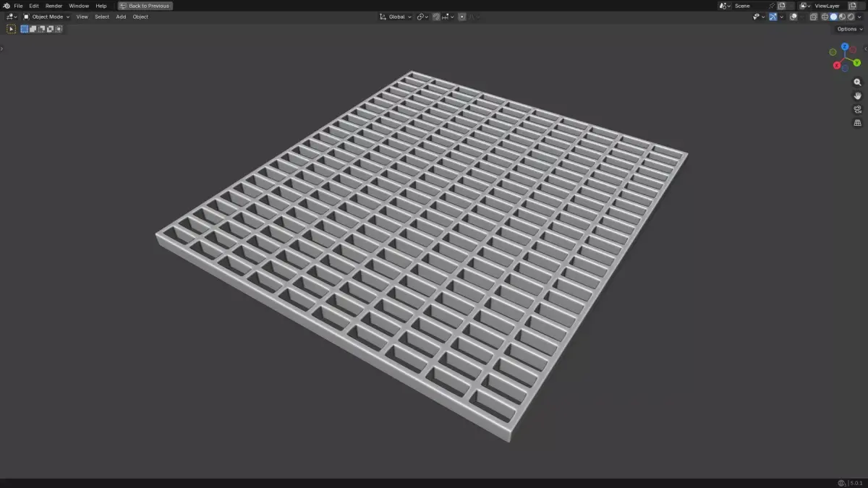Click the negative X axis circle on gizmo
The width and height of the screenshot is (868, 488).
(x=853, y=50)
